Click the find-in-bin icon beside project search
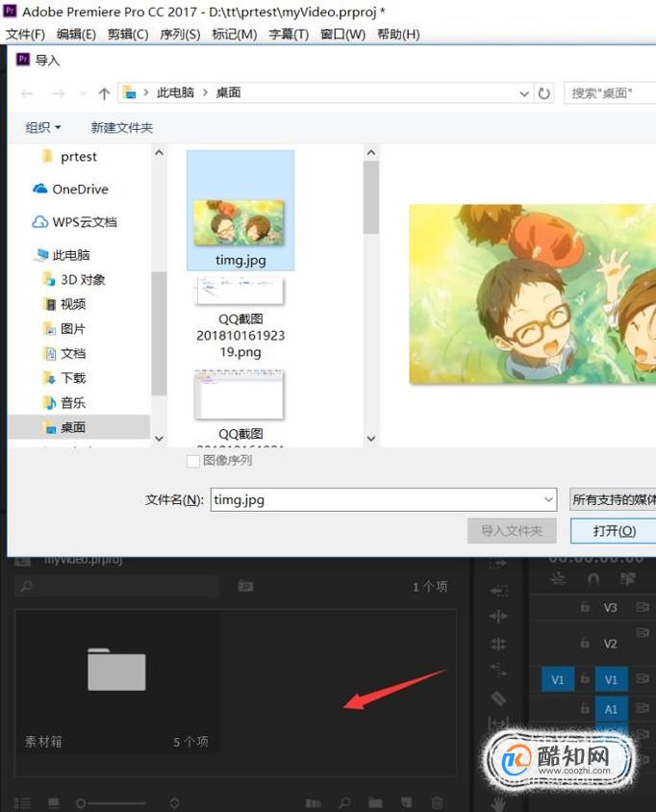 245,586
